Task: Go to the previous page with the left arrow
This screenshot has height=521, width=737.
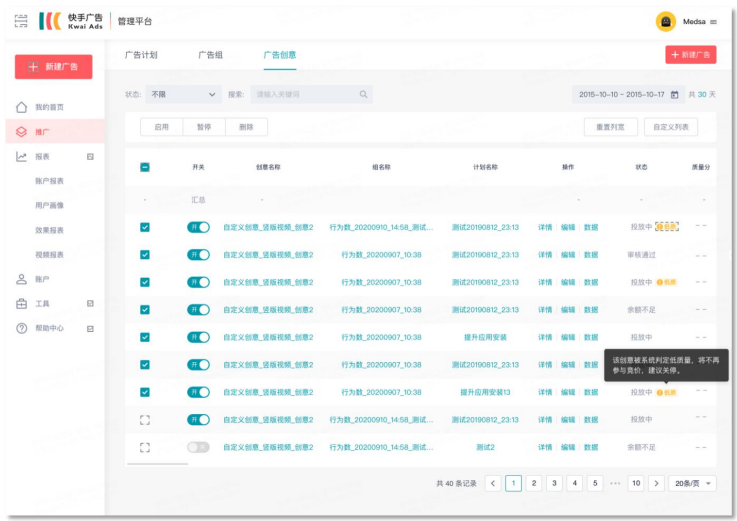Action: (x=493, y=483)
